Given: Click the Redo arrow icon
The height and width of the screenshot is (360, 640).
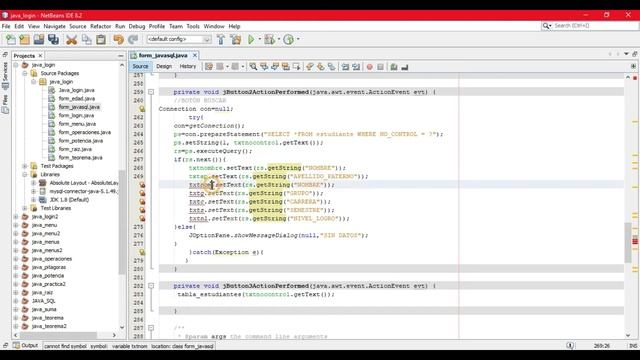Looking at the screenshot, I should [x=133, y=39].
